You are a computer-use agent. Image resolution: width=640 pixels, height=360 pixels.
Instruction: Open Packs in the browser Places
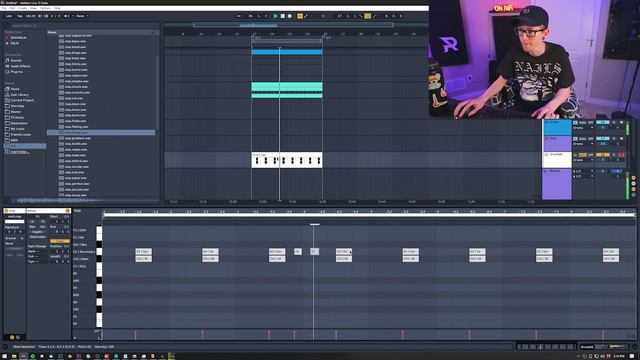15,89
